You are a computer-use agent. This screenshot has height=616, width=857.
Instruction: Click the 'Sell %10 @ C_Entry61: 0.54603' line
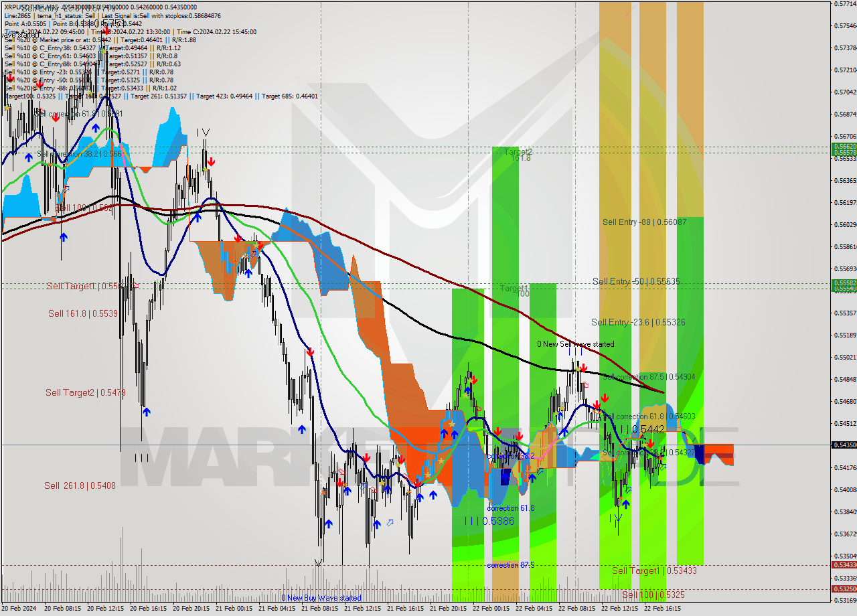pyautogui.click(x=90, y=56)
